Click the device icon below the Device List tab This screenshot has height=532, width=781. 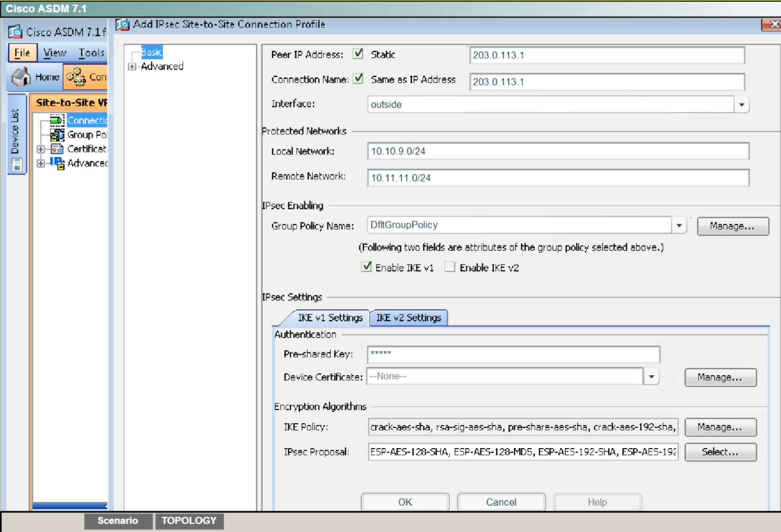(x=17, y=165)
